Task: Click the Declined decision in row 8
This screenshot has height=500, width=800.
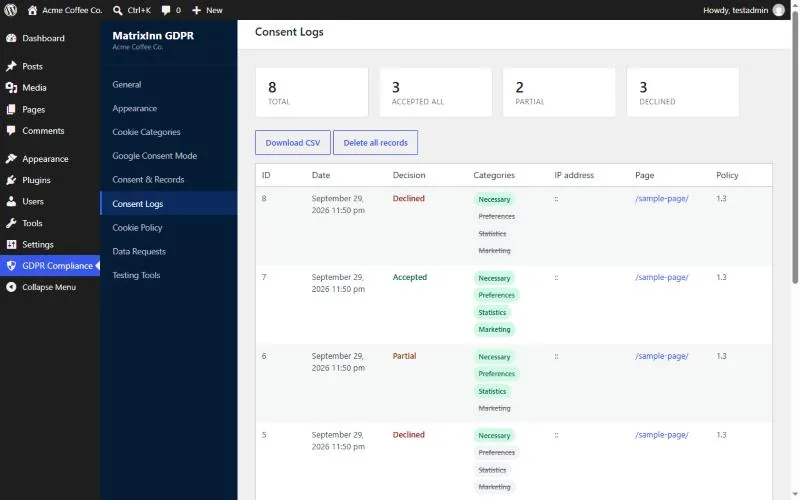Action: pyautogui.click(x=409, y=198)
